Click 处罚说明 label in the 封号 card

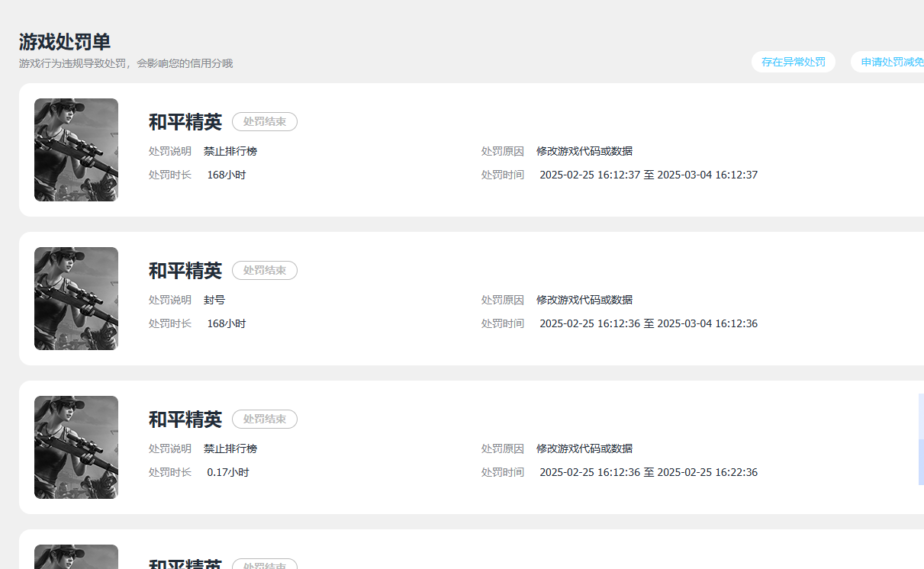point(170,300)
